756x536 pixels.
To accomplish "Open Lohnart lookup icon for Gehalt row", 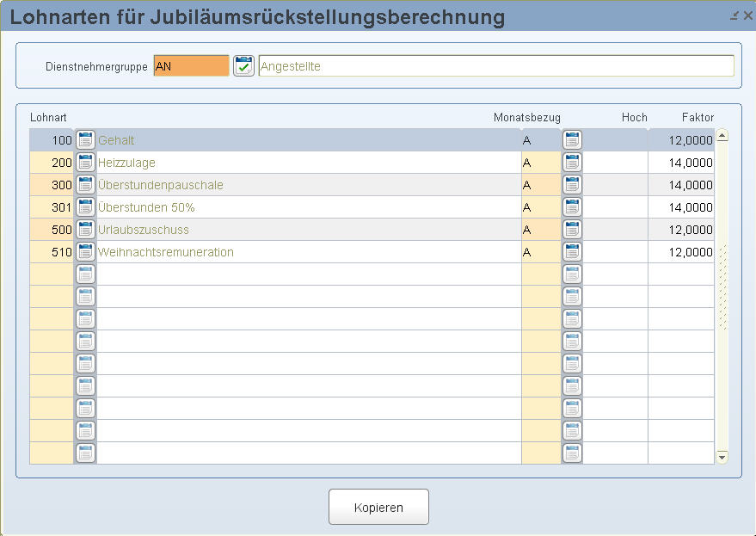I will [85, 140].
